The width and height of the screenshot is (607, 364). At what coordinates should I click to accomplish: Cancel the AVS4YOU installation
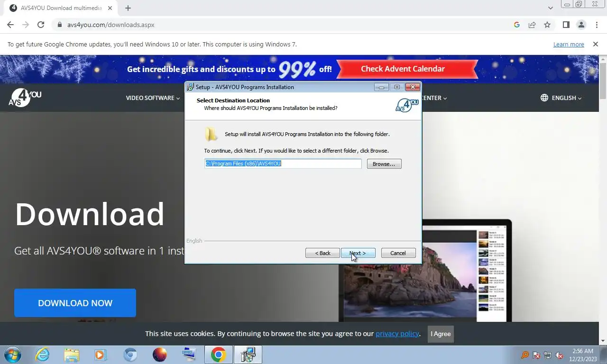[398, 253]
